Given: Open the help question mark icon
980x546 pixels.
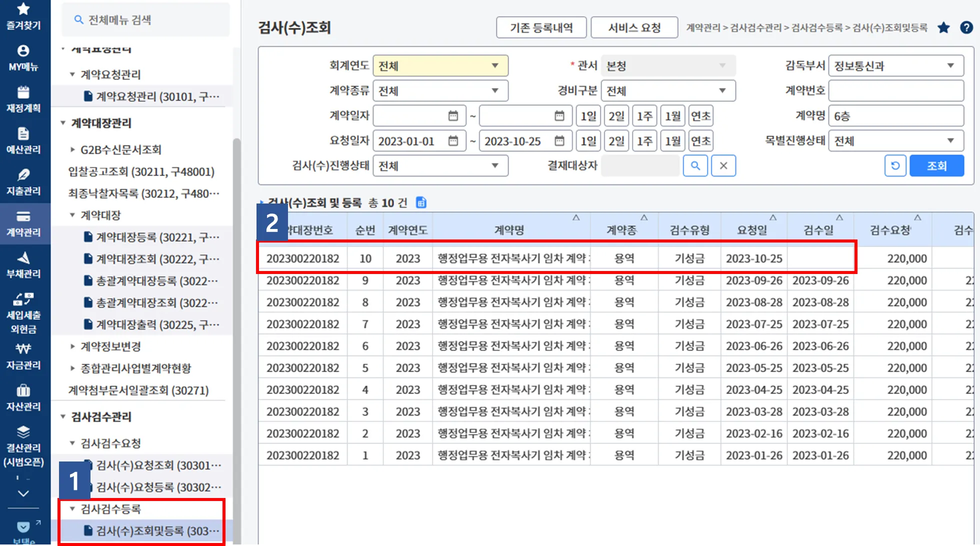Looking at the screenshot, I should [x=966, y=28].
